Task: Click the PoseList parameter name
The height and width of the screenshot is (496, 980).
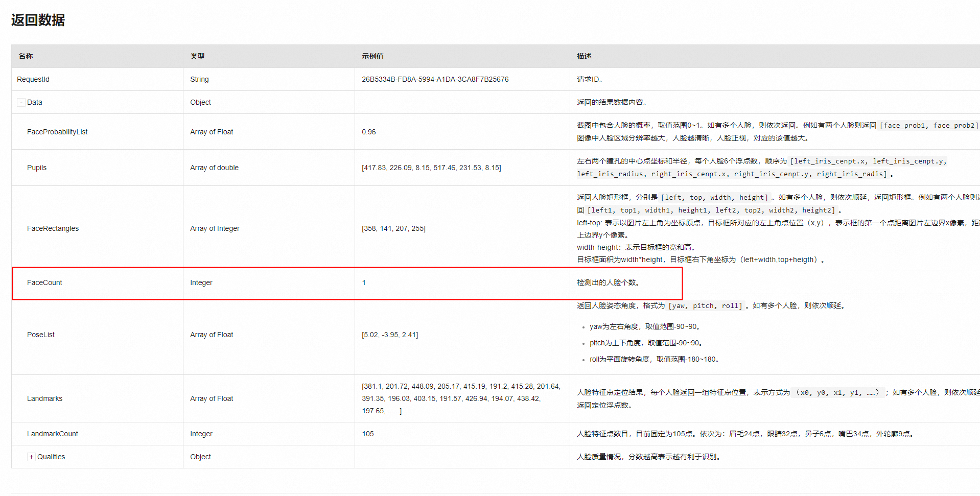Action: click(x=41, y=335)
